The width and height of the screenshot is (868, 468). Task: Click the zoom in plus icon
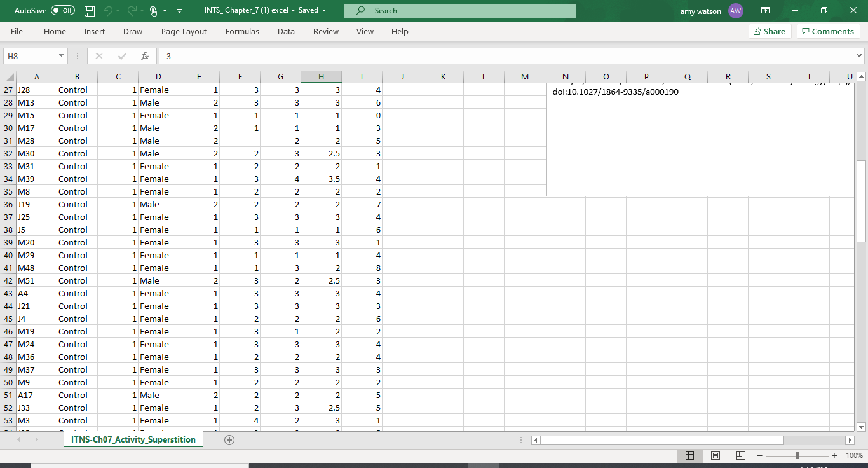pos(835,455)
